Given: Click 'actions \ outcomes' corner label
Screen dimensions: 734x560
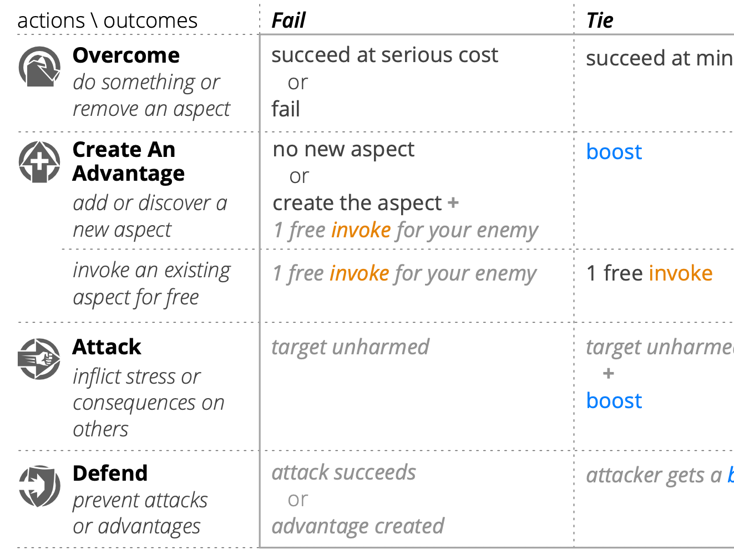Looking at the screenshot, I should click(x=107, y=21).
